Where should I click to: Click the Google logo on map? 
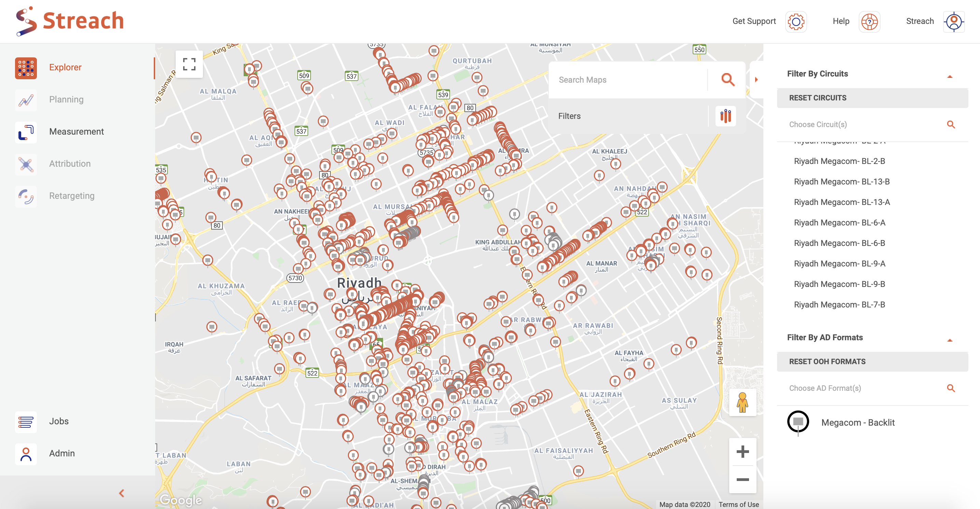tap(180, 499)
